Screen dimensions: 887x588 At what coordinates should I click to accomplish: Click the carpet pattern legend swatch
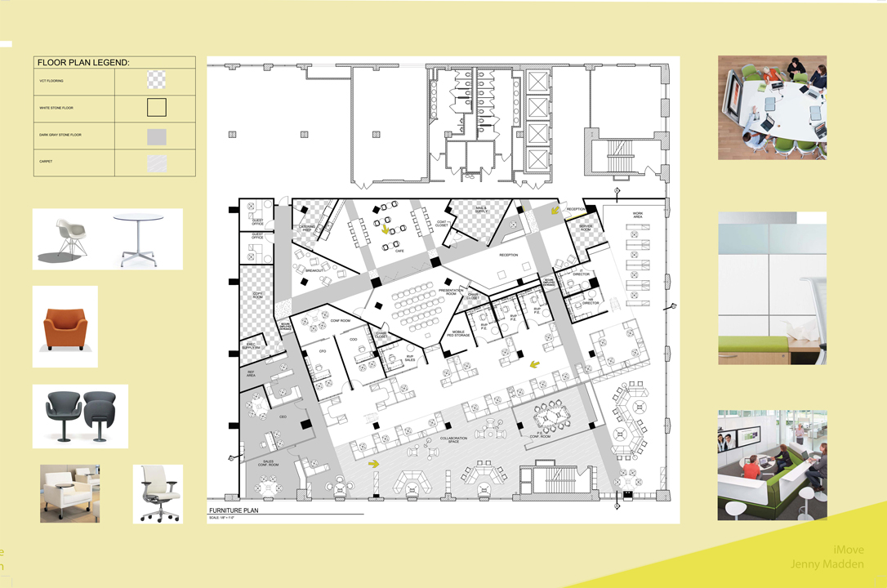156,163
